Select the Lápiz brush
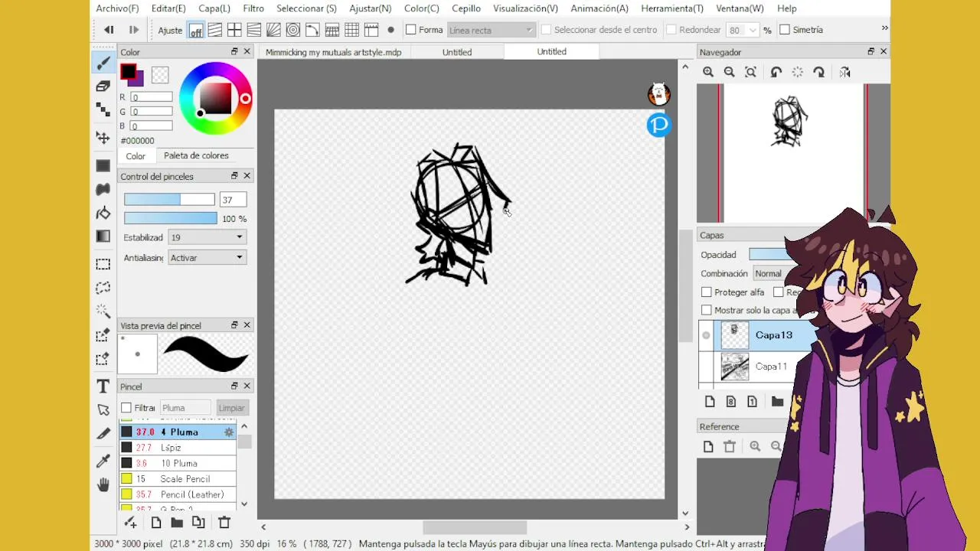 tap(178, 448)
